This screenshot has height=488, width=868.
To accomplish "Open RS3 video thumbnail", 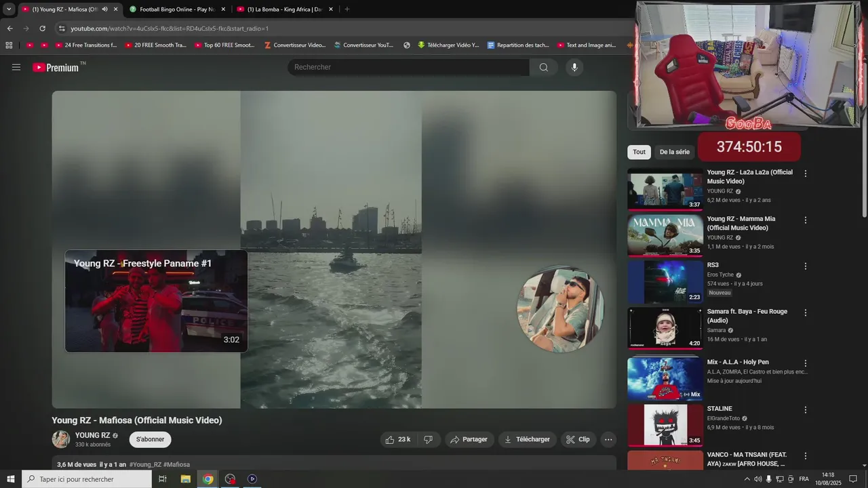I will click(665, 282).
